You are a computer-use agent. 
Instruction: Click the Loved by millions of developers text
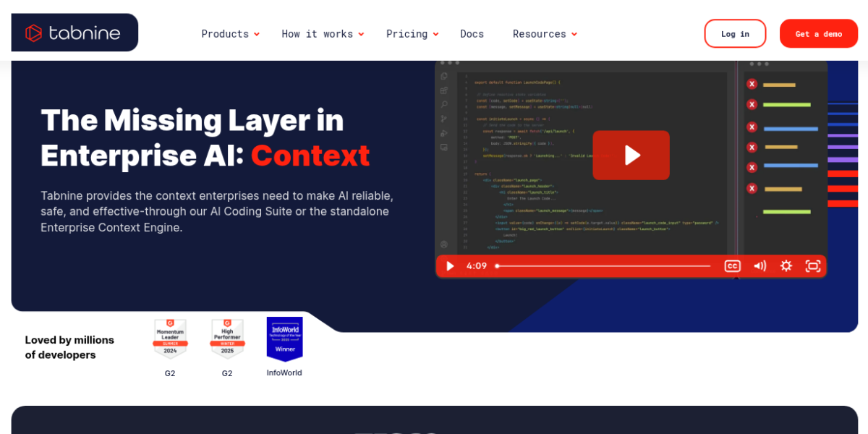tap(69, 347)
